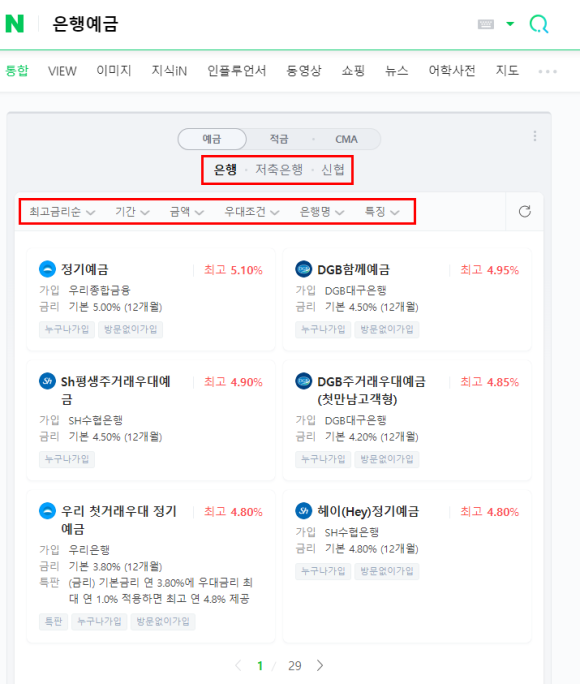Select the 은행 category filter
This screenshot has width=580, height=684.
click(225, 169)
